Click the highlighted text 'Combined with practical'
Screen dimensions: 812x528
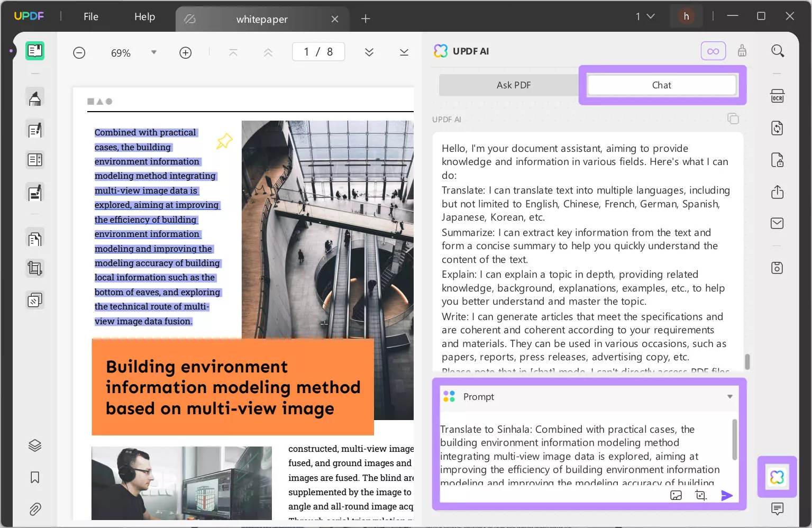click(x=145, y=133)
